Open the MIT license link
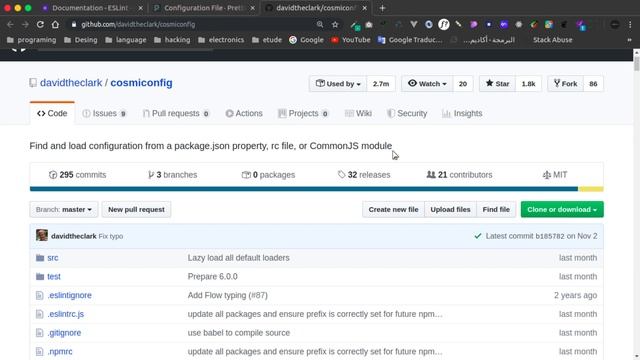Viewport: 640px width, 360px height. (555, 175)
